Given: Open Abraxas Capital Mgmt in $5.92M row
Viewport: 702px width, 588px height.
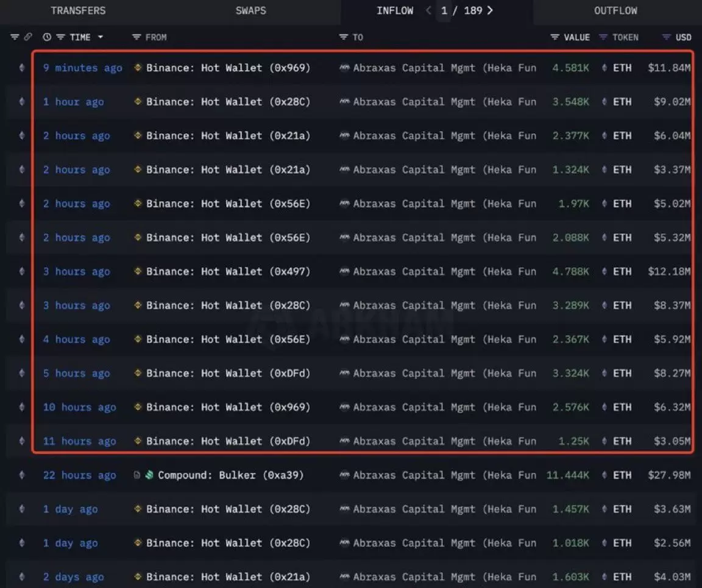Looking at the screenshot, I should pos(444,339).
